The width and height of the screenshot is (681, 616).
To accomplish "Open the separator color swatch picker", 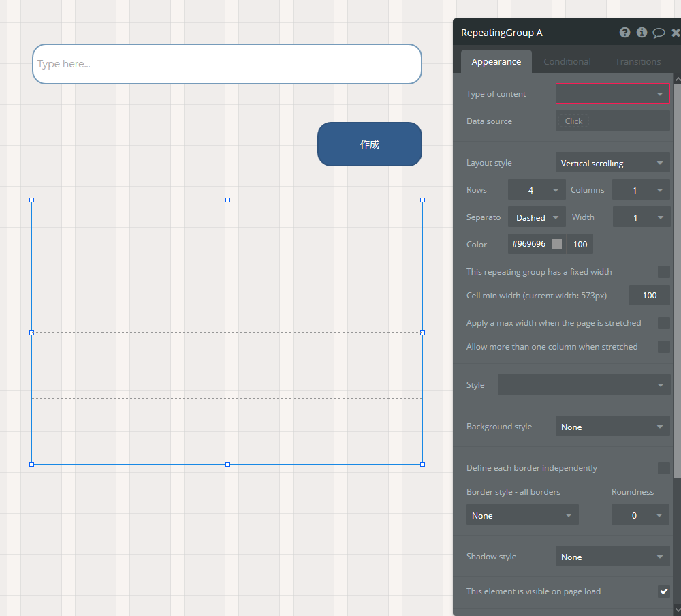I will (x=557, y=244).
